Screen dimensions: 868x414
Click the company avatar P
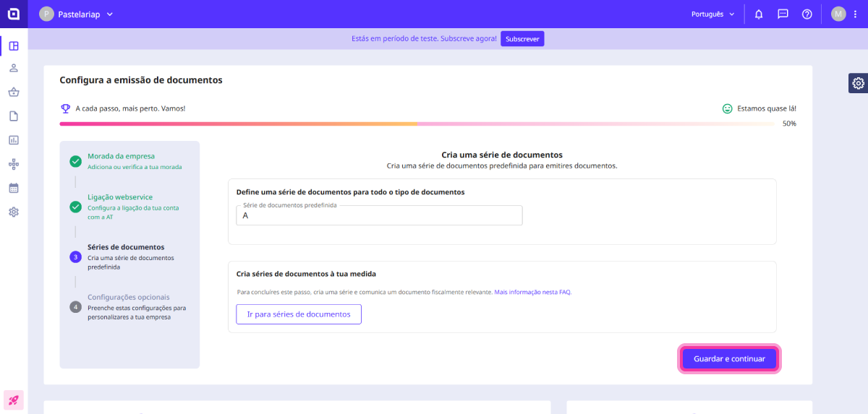[x=47, y=14]
